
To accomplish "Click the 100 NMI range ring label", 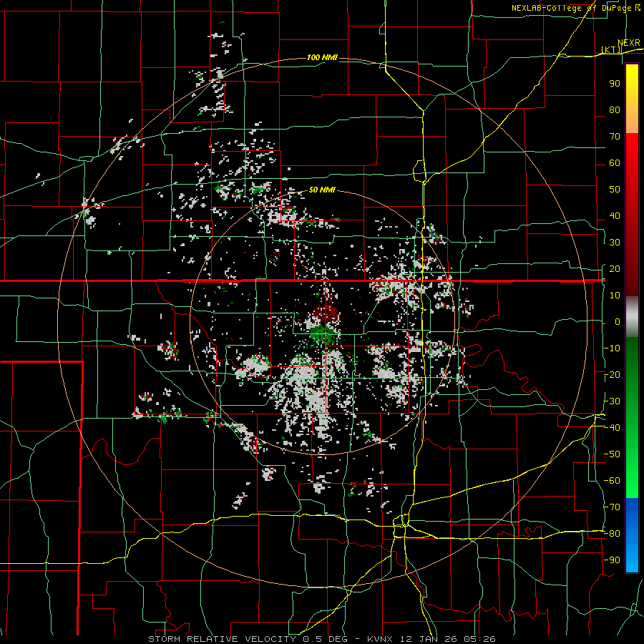I will [x=322, y=57].
